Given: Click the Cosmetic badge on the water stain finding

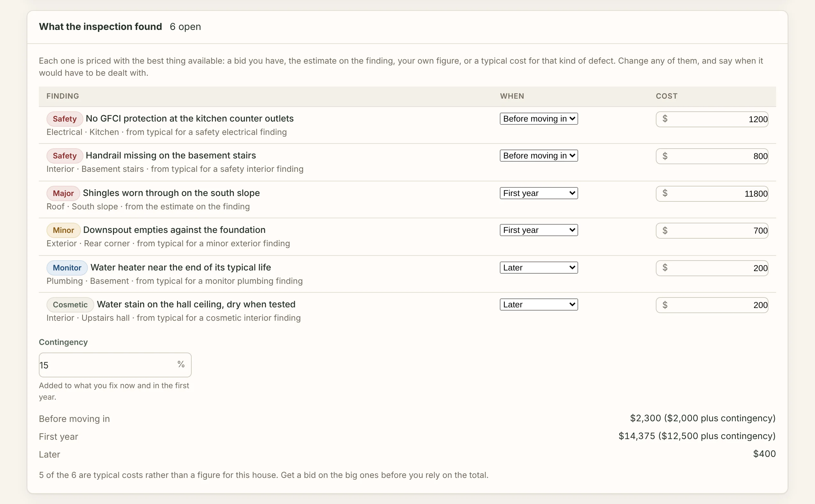Looking at the screenshot, I should pyautogui.click(x=70, y=305).
